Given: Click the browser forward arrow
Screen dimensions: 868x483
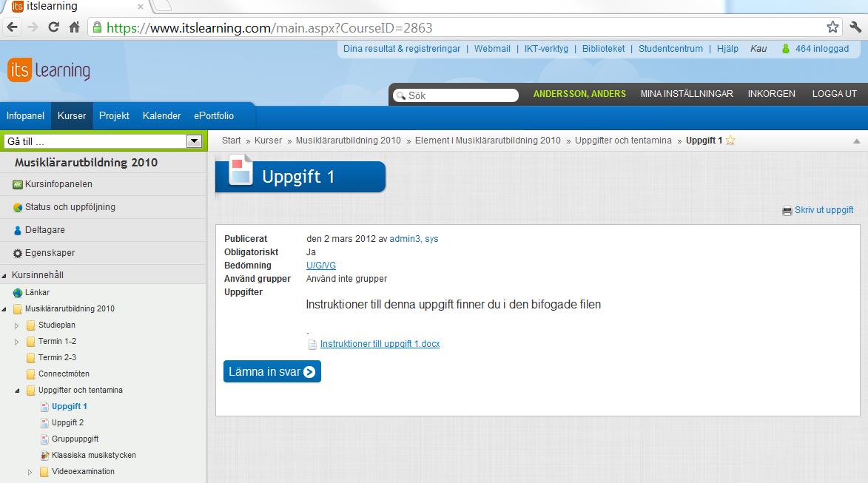Looking at the screenshot, I should tap(33, 27).
